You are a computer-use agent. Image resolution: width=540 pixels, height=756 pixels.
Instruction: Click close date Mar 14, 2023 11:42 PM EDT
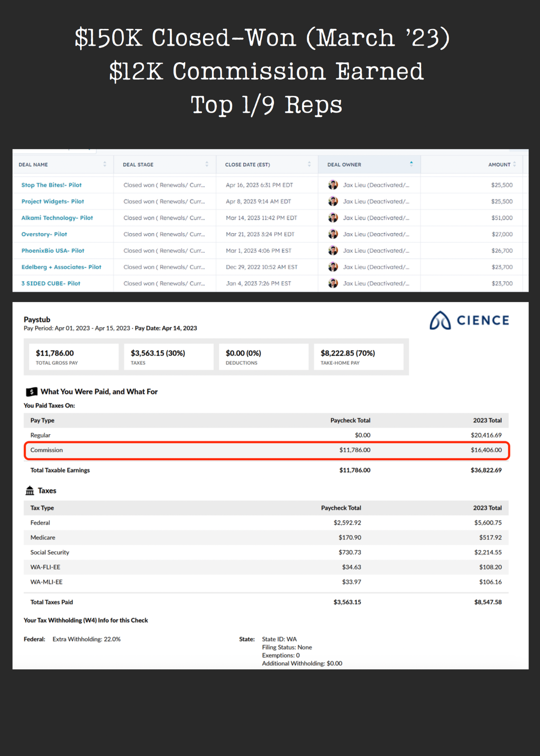click(261, 218)
